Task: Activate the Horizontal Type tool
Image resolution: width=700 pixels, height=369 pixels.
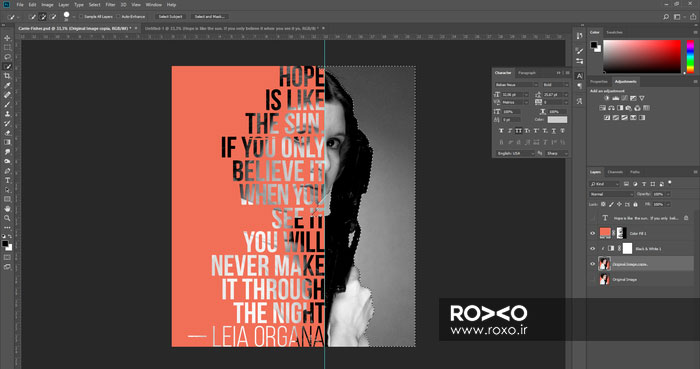Action: [x=7, y=180]
